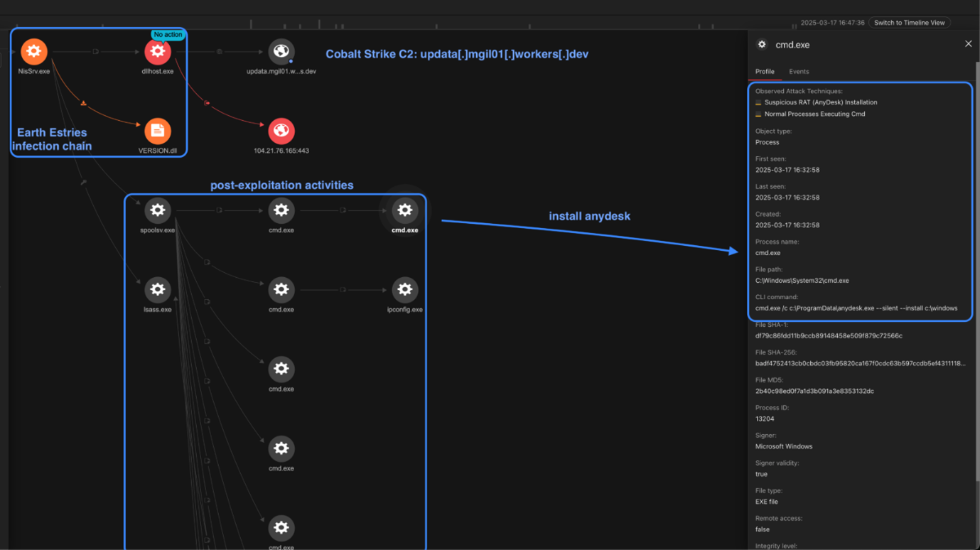Switch to the Profile tab

point(765,72)
